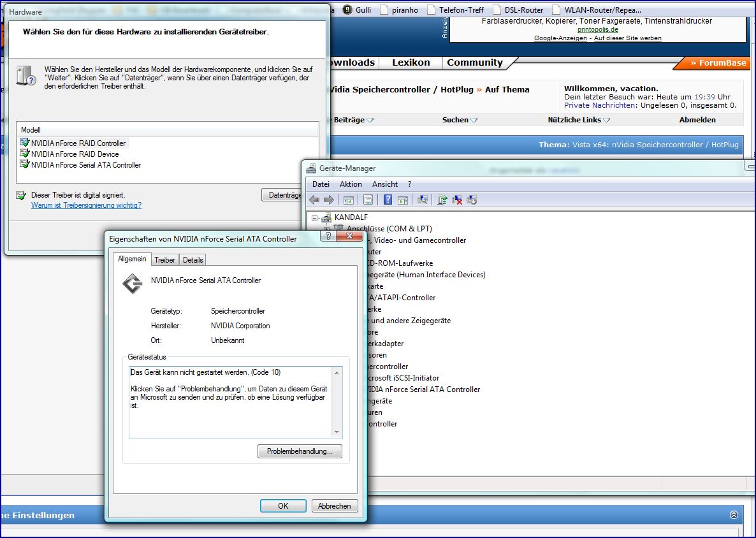The height and width of the screenshot is (538, 756).
Task: Click the Google-Anzeigen link
Action: [560, 38]
